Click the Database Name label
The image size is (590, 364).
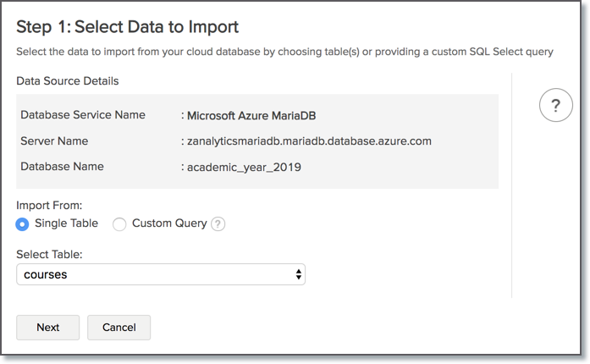coord(62,167)
